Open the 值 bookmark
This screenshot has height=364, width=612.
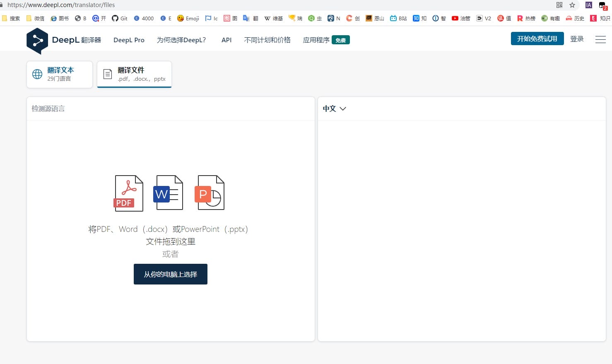504,18
